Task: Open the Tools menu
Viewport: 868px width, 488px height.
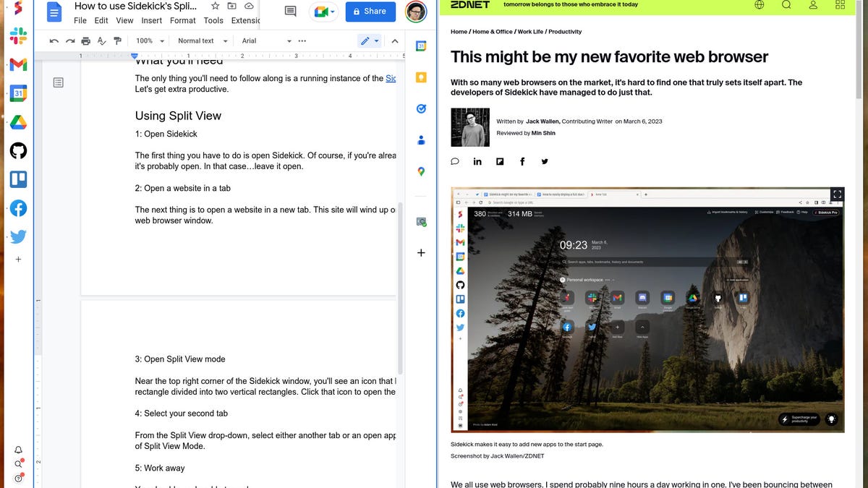Action: tap(213, 20)
